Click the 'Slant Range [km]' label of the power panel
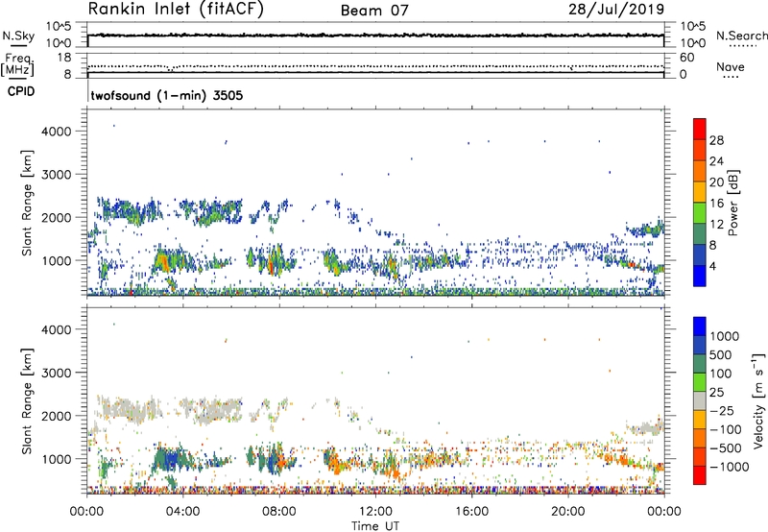The image size is (768, 532). point(27,203)
